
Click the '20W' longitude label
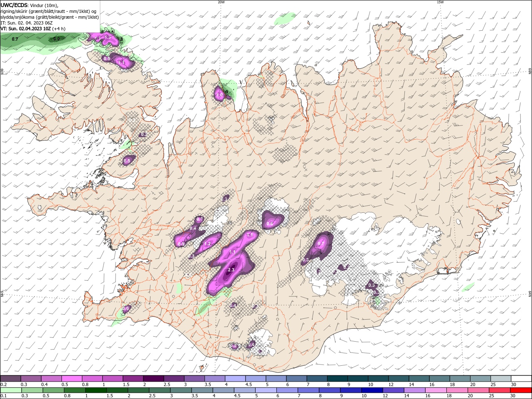pos(221,2)
